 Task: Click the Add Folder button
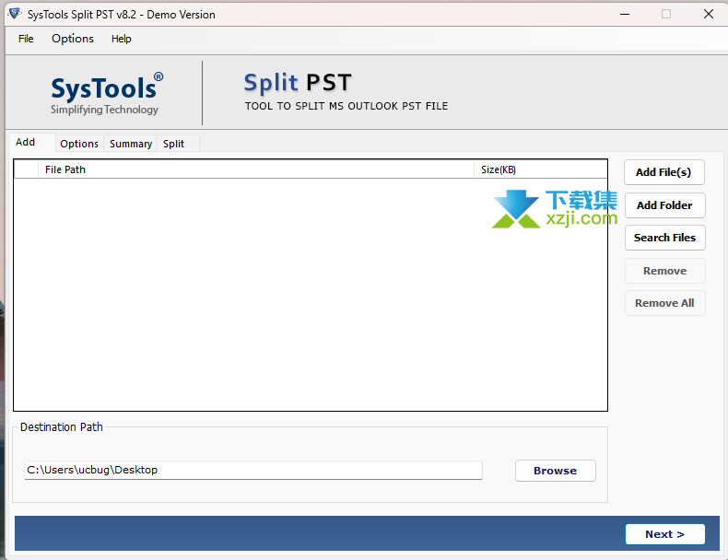point(664,205)
